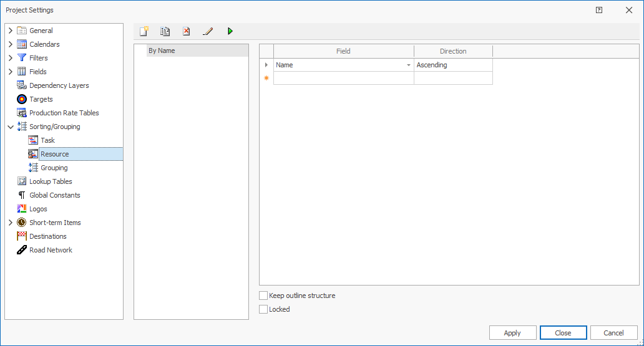Click the Rename pencil toolbar icon
This screenshot has height=346, width=644.
pos(208,31)
